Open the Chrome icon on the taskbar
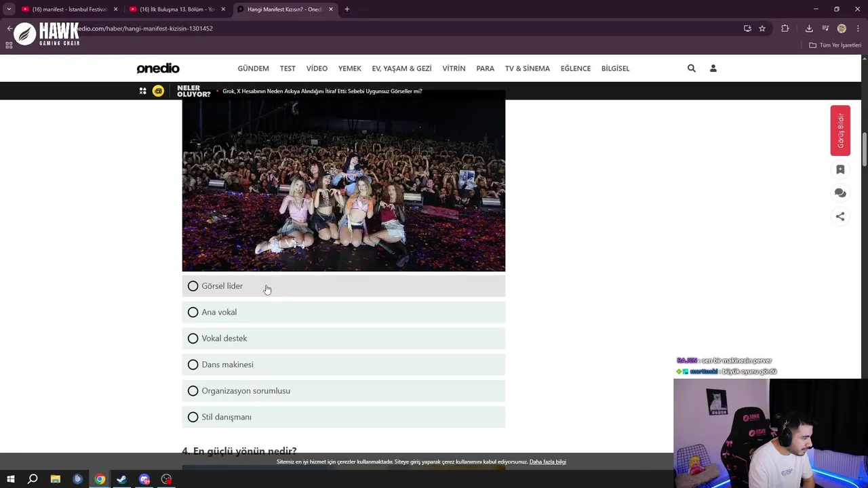 [x=100, y=479]
